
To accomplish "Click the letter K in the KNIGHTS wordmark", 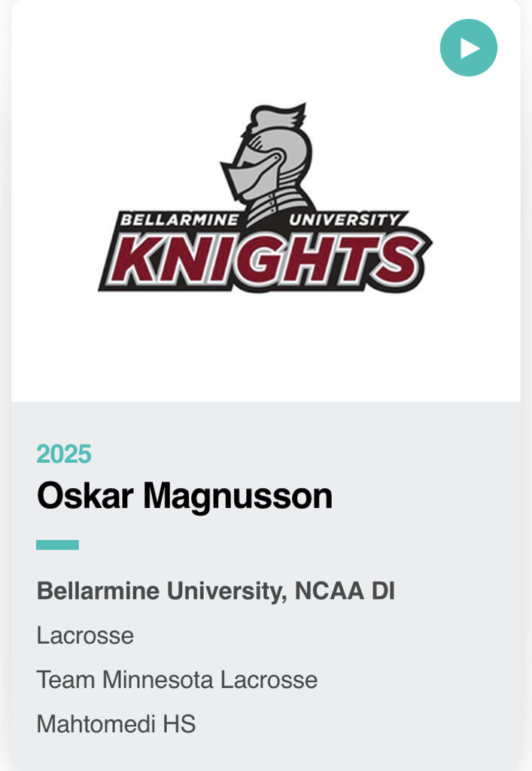I will coord(134,258).
